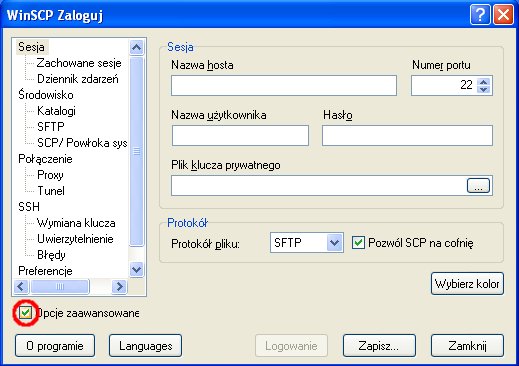This screenshot has height=366, width=519.
Task: Select Dziennik zdarzeń tree item
Action: coord(78,79)
